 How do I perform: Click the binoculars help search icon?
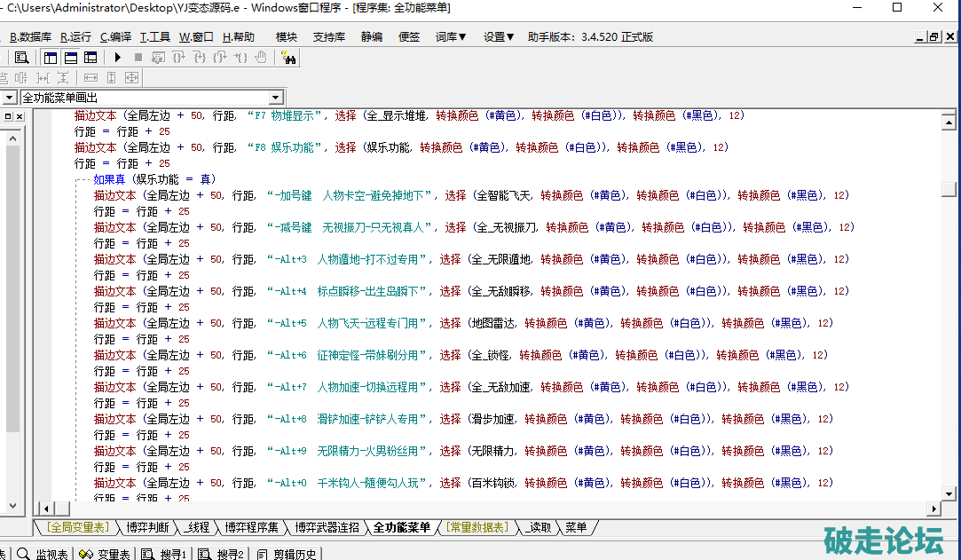pyautogui.click(x=288, y=58)
